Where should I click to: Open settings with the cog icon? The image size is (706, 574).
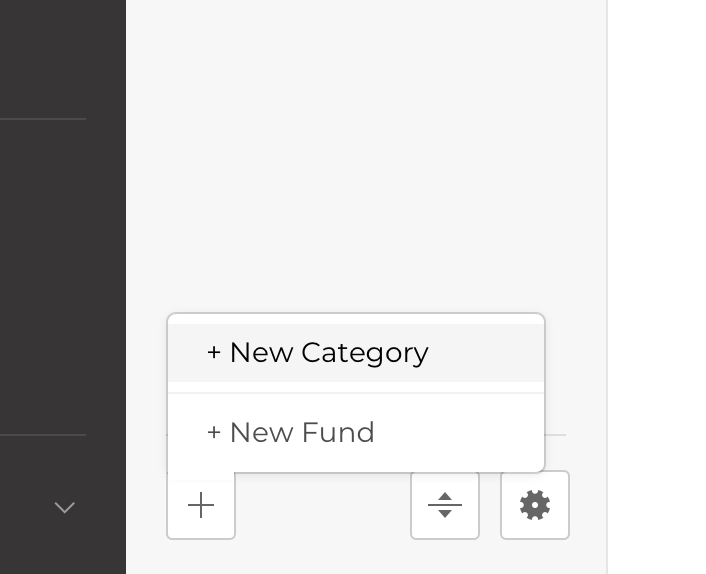(x=535, y=505)
